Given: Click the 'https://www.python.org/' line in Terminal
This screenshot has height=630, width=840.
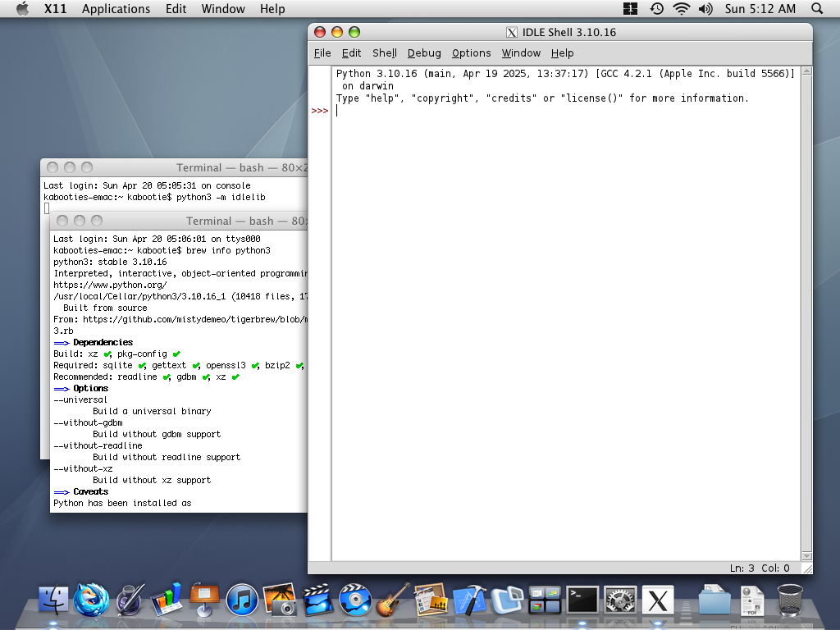Looking at the screenshot, I should click(111, 285).
